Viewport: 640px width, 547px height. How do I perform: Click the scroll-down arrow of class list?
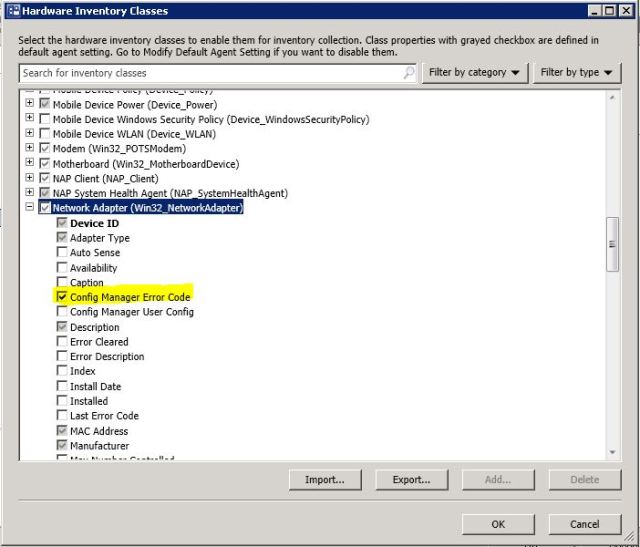pyautogui.click(x=613, y=453)
